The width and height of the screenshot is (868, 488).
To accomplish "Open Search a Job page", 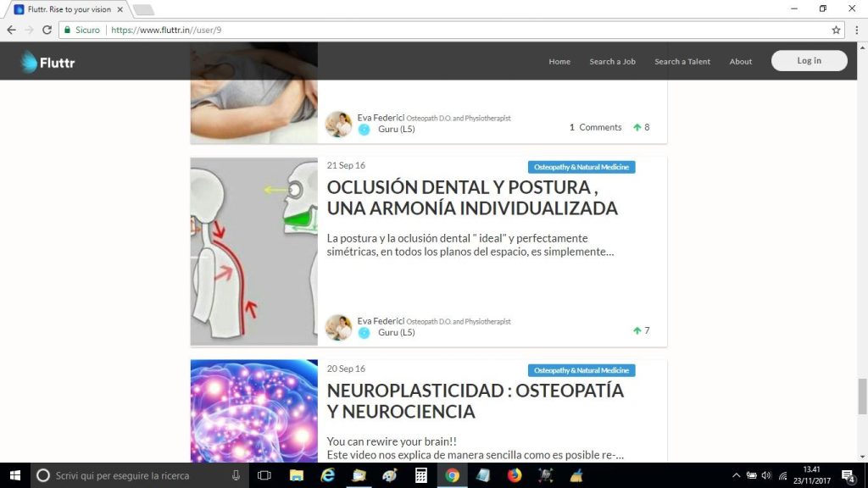I will point(612,62).
